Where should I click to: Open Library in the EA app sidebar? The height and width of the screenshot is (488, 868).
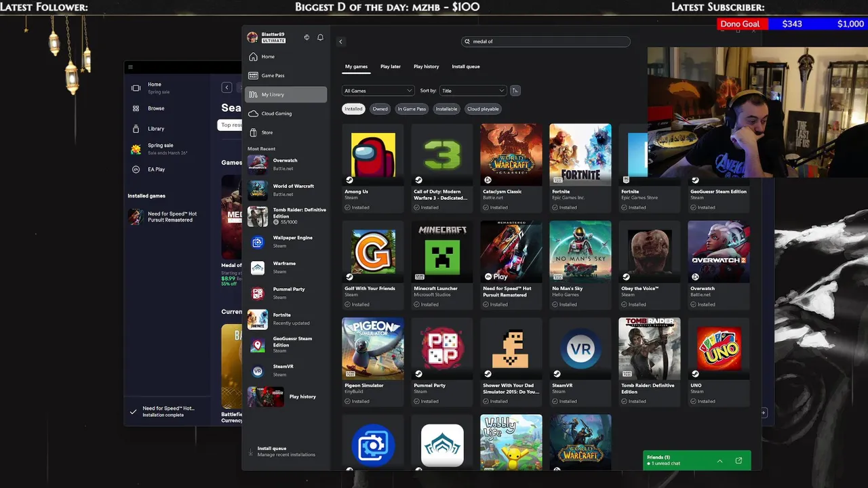[x=167, y=129]
